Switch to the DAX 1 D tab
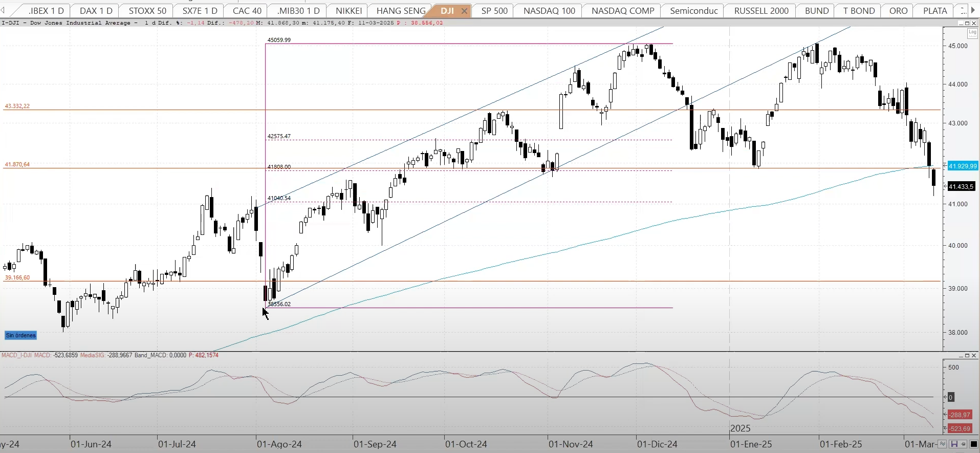The height and width of the screenshot is (453, 980). click(x=96, y=11)
